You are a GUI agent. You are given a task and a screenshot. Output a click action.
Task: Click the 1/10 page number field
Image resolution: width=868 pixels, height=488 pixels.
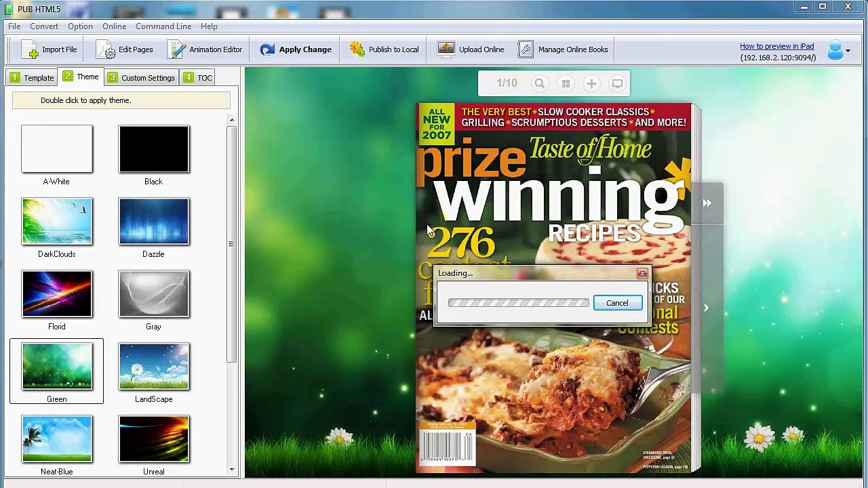[507, 83]
